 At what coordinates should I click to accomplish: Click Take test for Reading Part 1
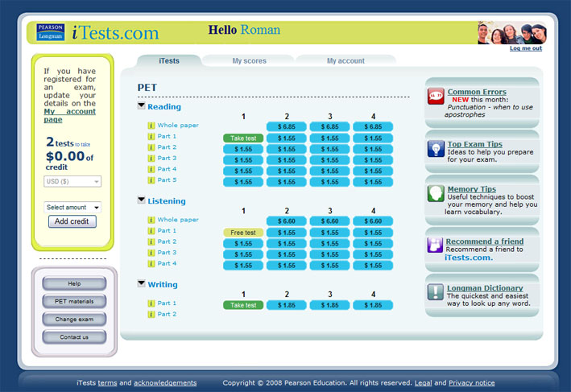[x=242, y=138]
